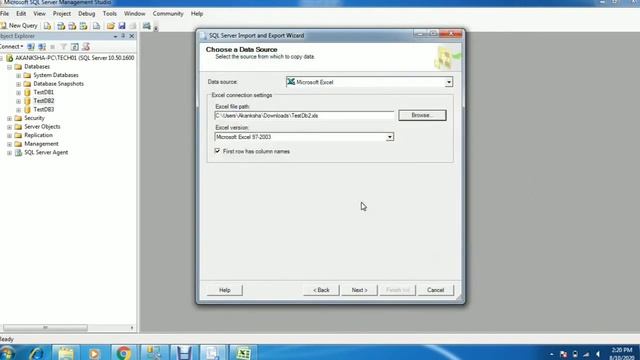Click the Analysis Services MDX Query icon
Viewport: 640px width, 360px height.
click(x=61, y=26)
